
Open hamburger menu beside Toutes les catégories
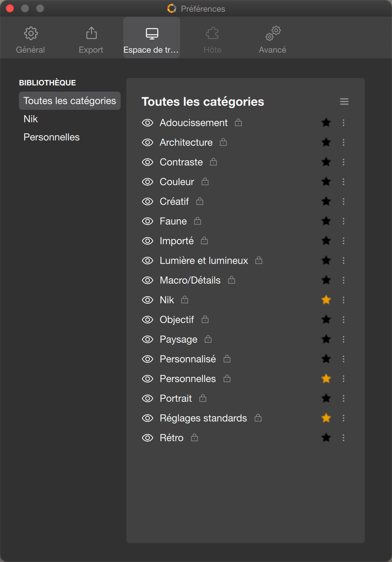(344, 101)
